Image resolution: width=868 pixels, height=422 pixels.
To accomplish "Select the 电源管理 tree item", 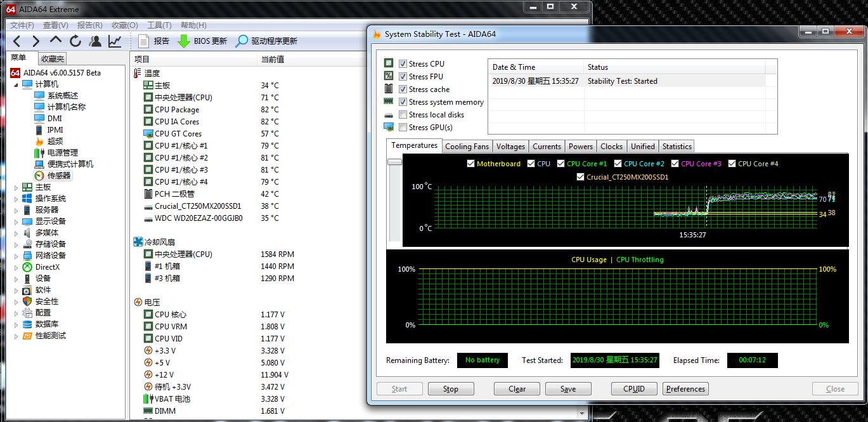I will point(62,153).
